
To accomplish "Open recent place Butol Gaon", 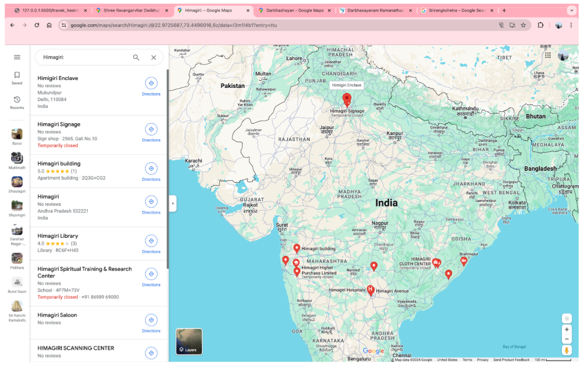I will coord(17,285).
